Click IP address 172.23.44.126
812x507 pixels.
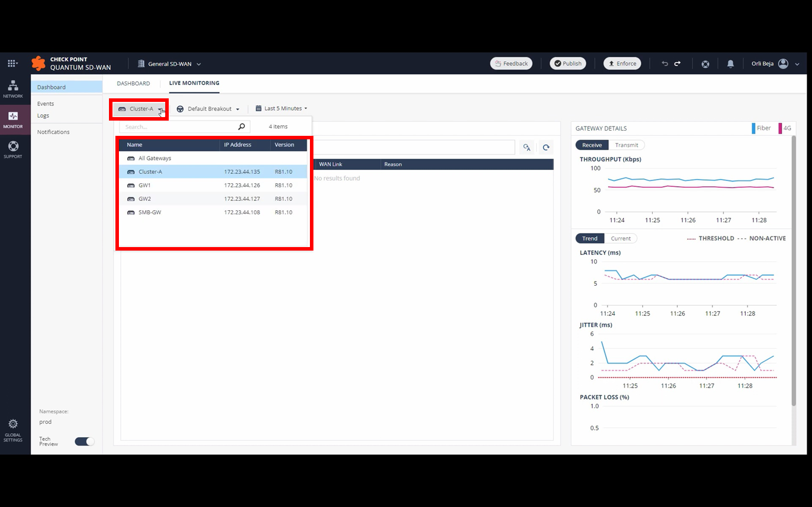click(x=242, y=186)
